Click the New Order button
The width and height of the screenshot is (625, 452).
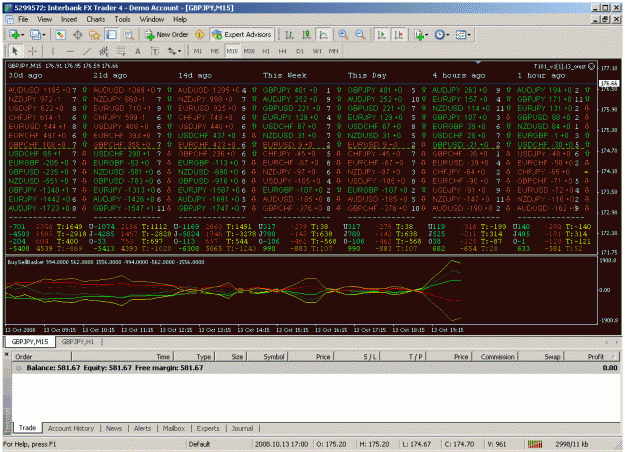[x=167, y=35]
